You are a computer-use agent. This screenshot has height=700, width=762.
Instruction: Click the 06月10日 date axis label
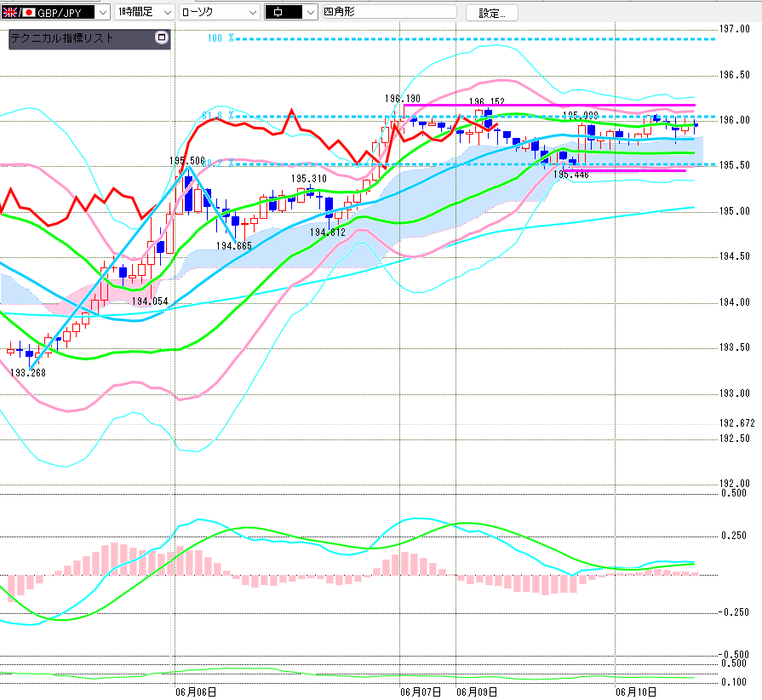[x=636, y=691]
